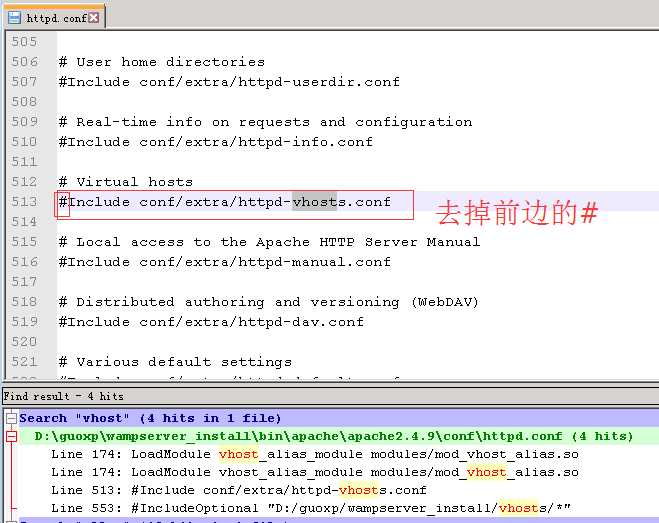The height and width of the screenshot is (523, 659).
Task: Click the httpd-manual.conf include line
Action: (225, 262)
